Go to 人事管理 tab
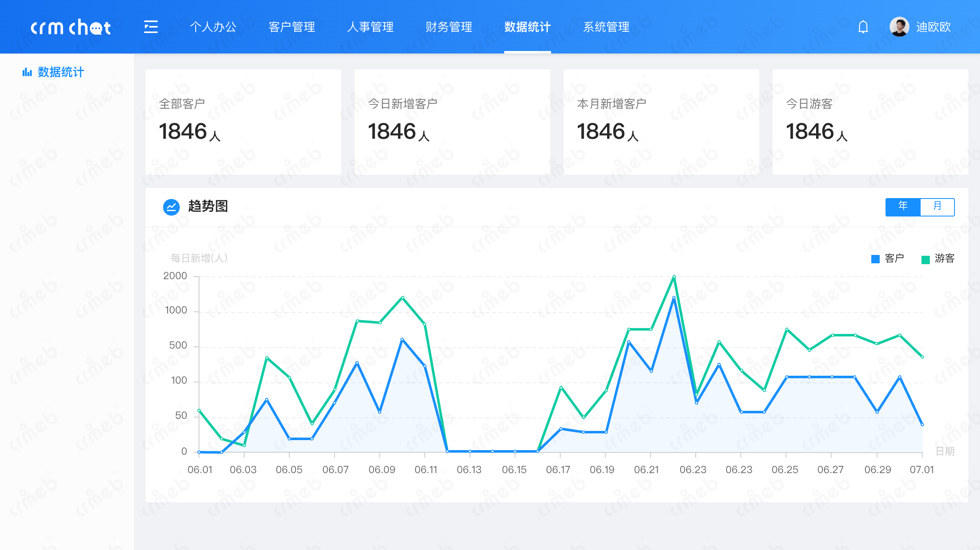 [370, 27]
